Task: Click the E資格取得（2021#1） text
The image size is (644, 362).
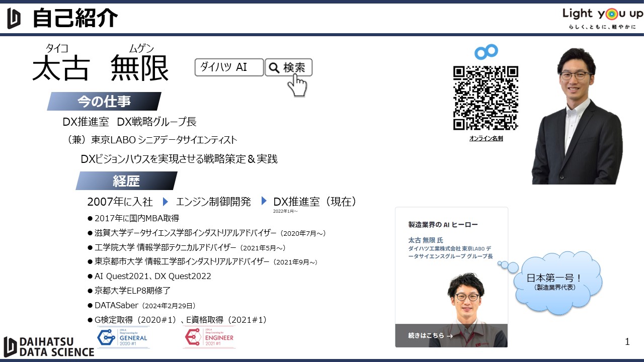Action: click(x=226, y=320)
